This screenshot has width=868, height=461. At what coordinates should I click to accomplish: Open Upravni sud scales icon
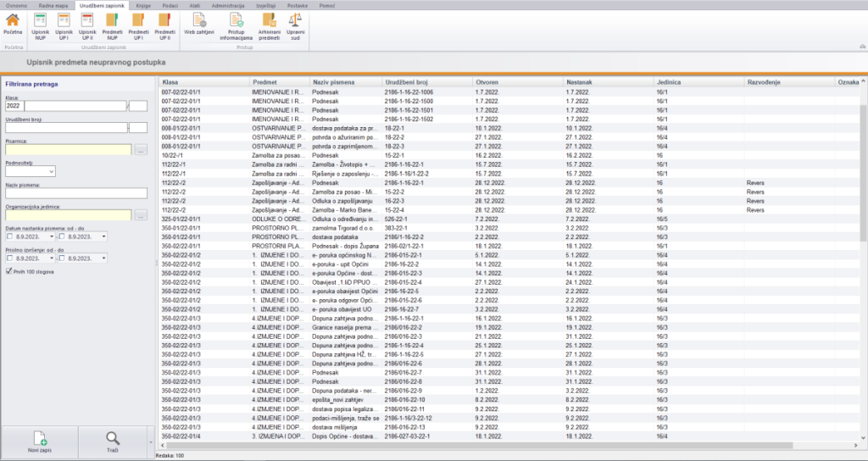pyautogui.click(x=295, y=26)
